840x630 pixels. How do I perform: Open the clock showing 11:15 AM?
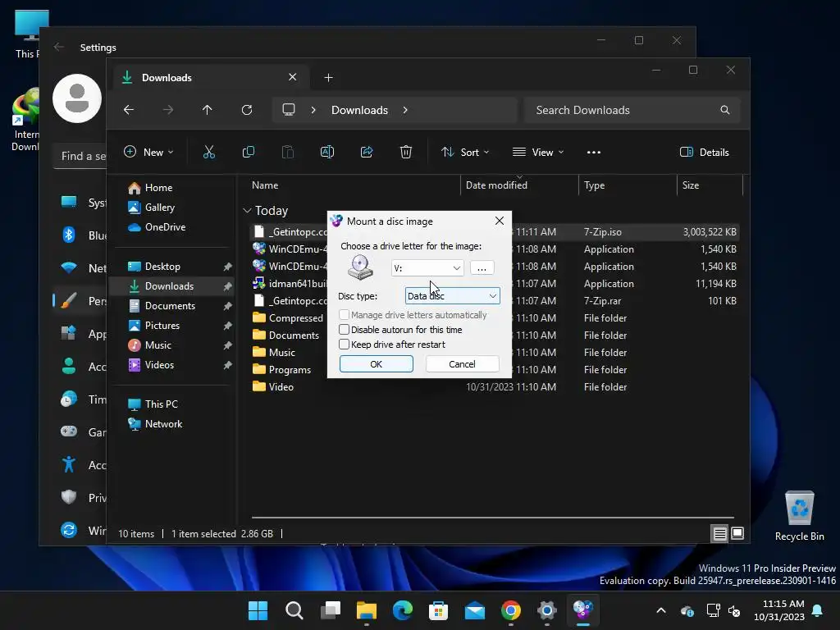click(779, 610)
